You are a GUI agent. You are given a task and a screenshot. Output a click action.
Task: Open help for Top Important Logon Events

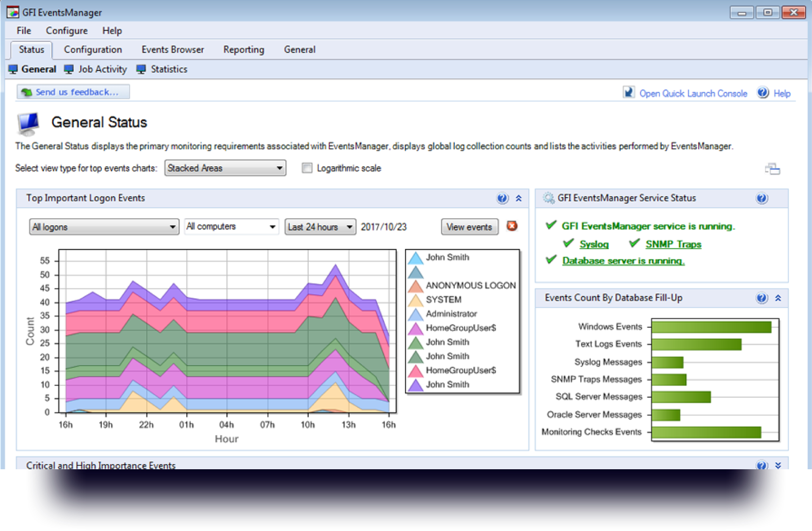tap(502, 199)
